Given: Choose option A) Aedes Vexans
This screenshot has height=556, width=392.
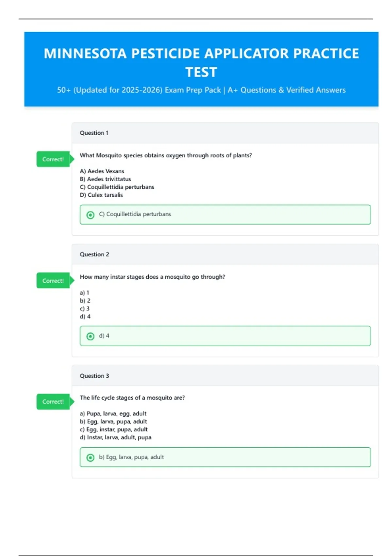Looking at the screenshot, I should click(x=102, y=171).
